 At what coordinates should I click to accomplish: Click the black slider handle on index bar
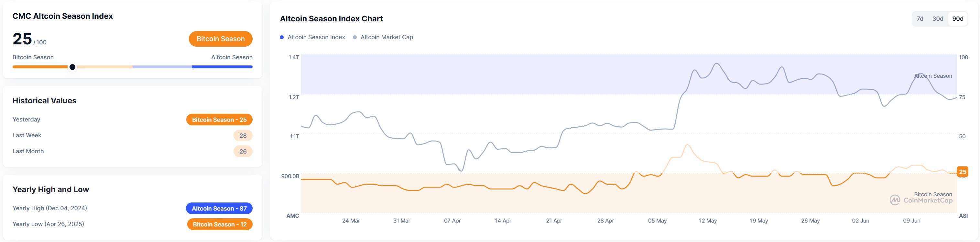coord(72,67)
